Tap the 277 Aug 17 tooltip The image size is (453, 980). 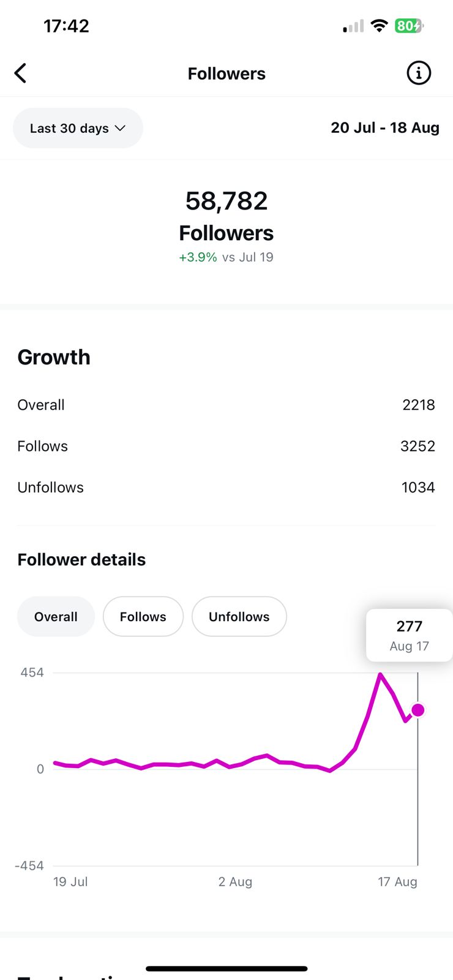point(409,635)
